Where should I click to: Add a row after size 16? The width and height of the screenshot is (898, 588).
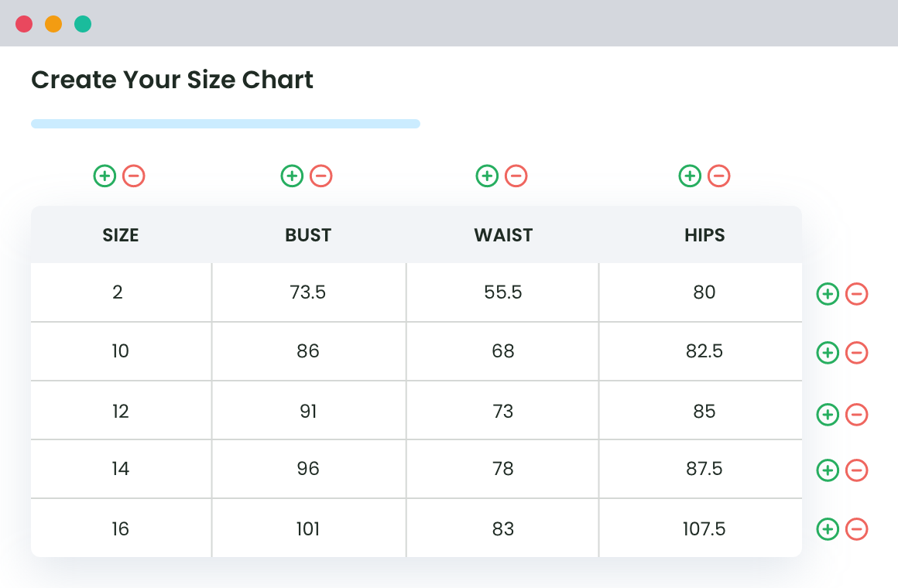[827, 529]
